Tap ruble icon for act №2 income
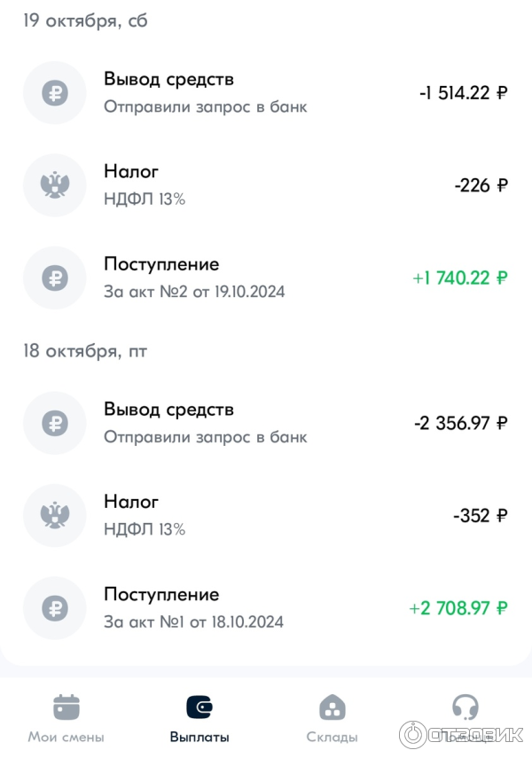 55,277
